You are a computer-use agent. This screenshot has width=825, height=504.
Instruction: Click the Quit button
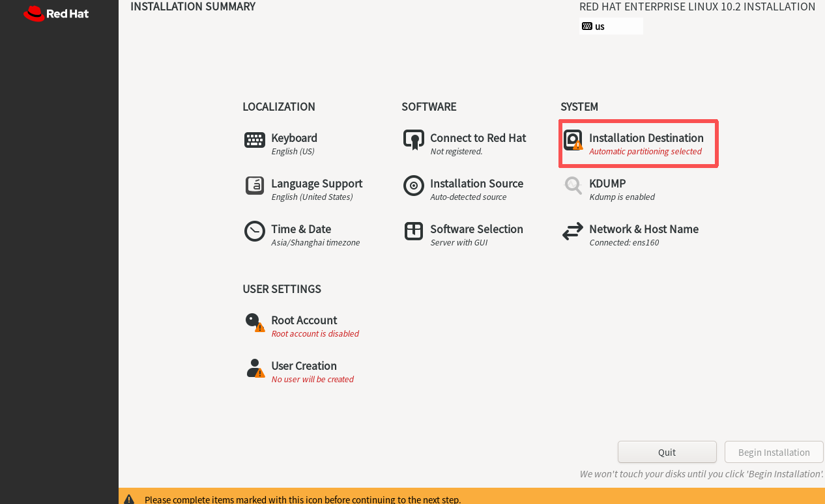(x=667, y=452)
